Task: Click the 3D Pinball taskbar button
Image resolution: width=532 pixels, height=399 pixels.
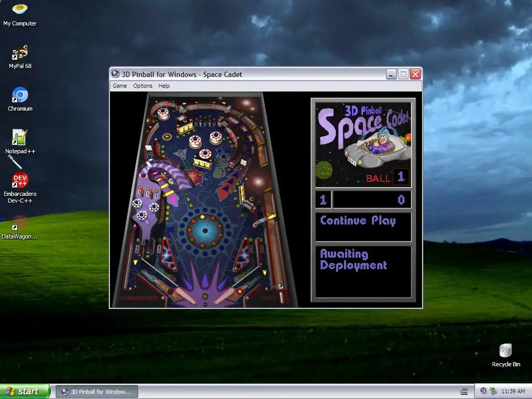Action: [97, 392]
